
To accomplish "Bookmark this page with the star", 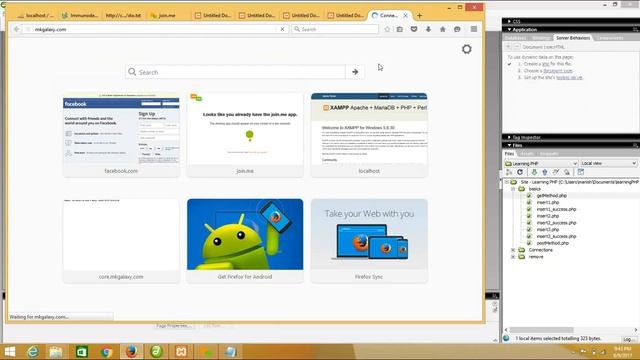I will pyautogui.click(x=387, y=29).
